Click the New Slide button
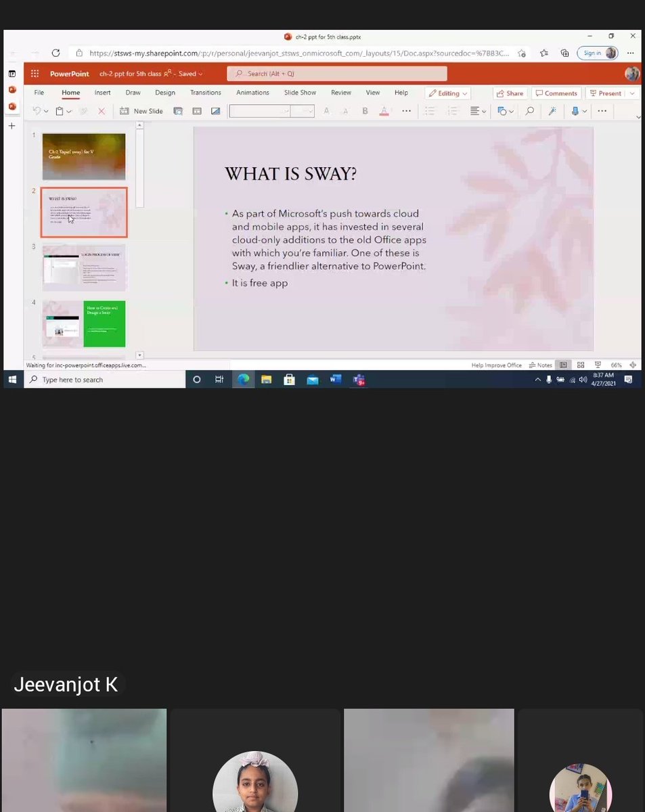Screen dimensions: 645x812 [x=141, y=111]
